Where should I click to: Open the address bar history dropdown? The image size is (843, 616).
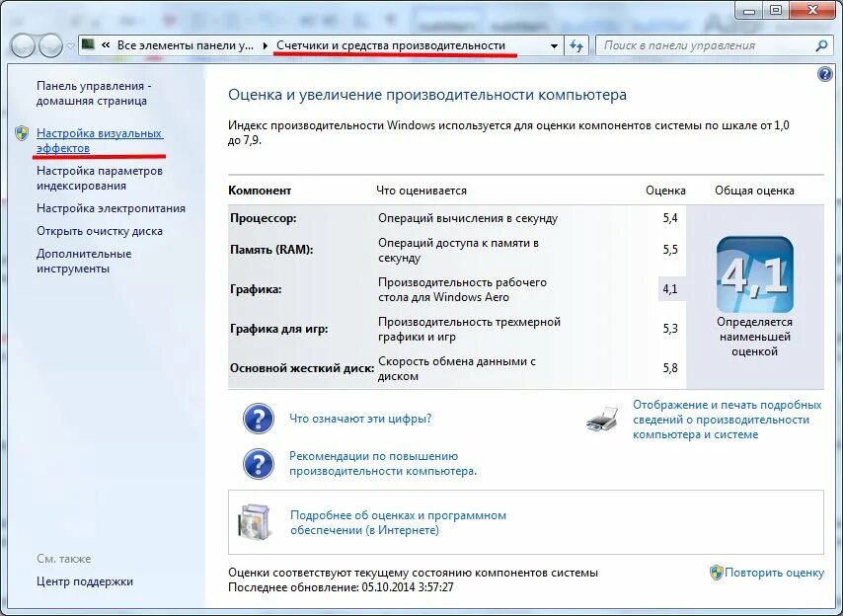[x=554, y=45]
